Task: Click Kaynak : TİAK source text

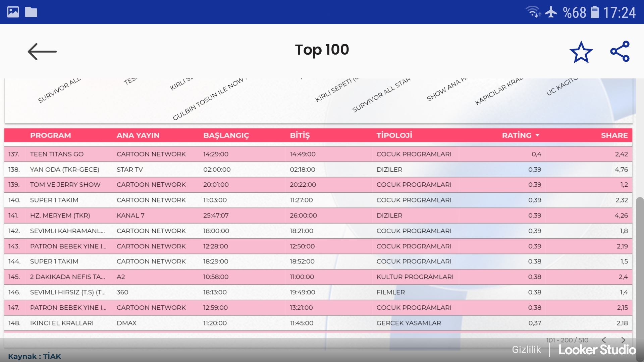Action: 35,356
